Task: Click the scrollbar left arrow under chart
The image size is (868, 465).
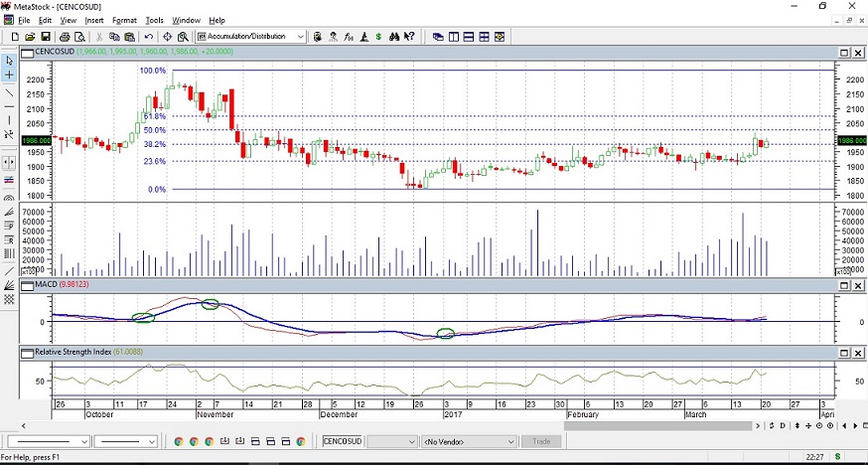Action: click(24, 425)
